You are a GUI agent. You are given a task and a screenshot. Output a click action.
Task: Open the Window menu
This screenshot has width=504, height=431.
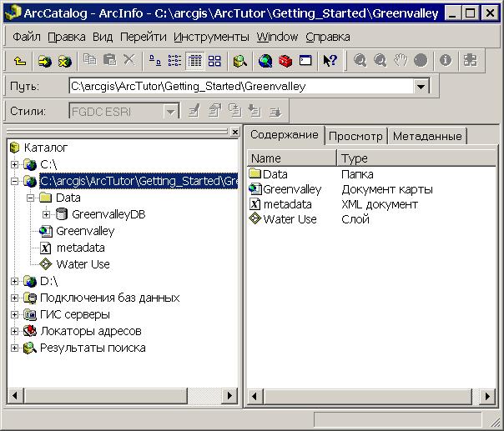[x=277, y=37]
